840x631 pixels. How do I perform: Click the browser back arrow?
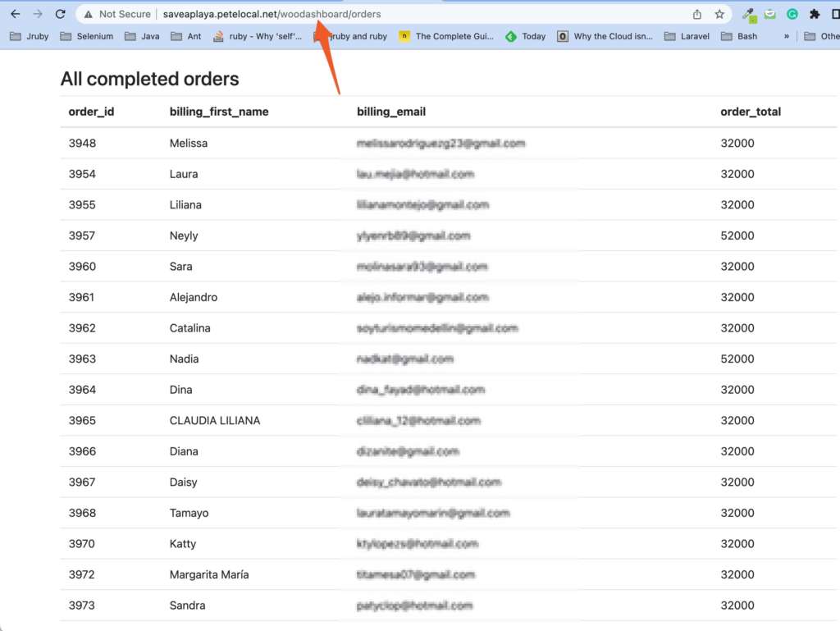(16, 14)
